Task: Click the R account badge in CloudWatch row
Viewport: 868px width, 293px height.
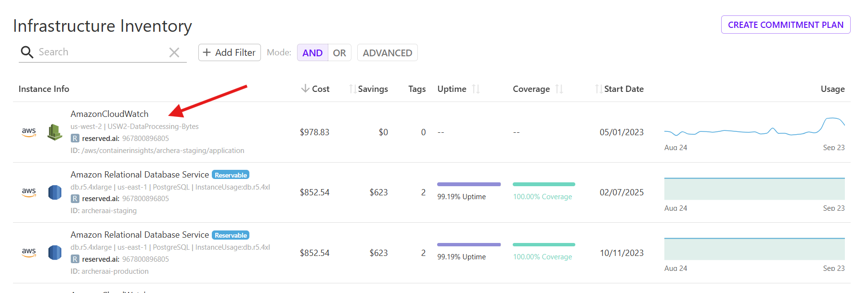Action: point(75,139)
